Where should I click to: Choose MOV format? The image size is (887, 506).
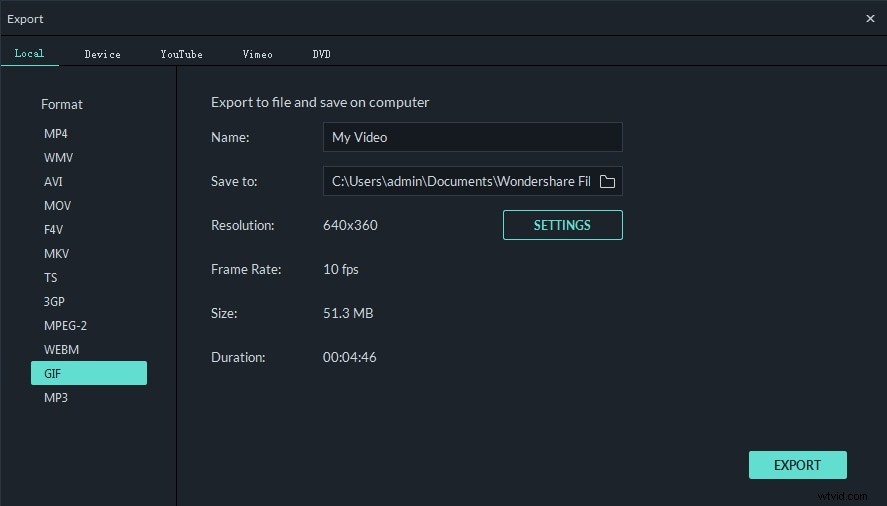57,205
